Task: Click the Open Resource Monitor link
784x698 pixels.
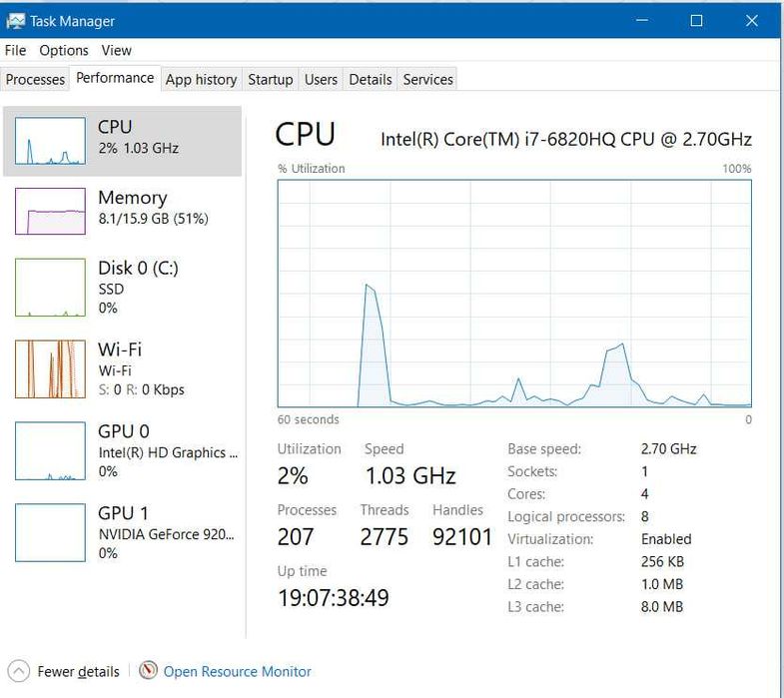Action: pos(237,672)
